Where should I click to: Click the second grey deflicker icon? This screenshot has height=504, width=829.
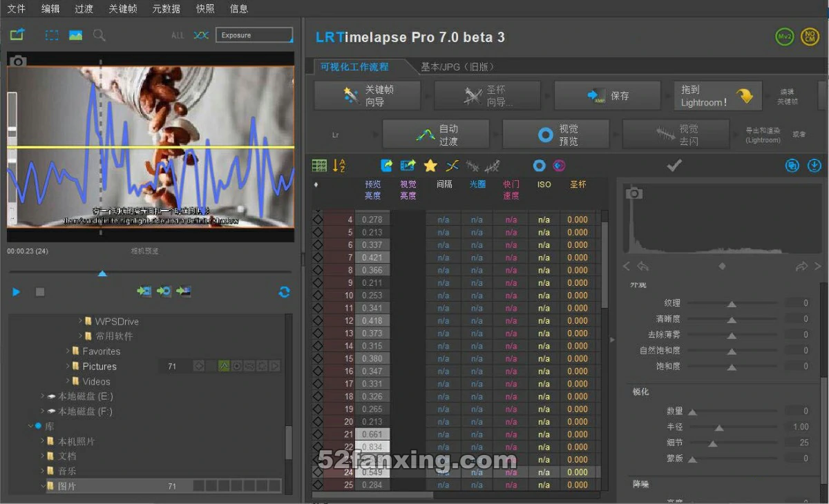[x=493, y=166]
